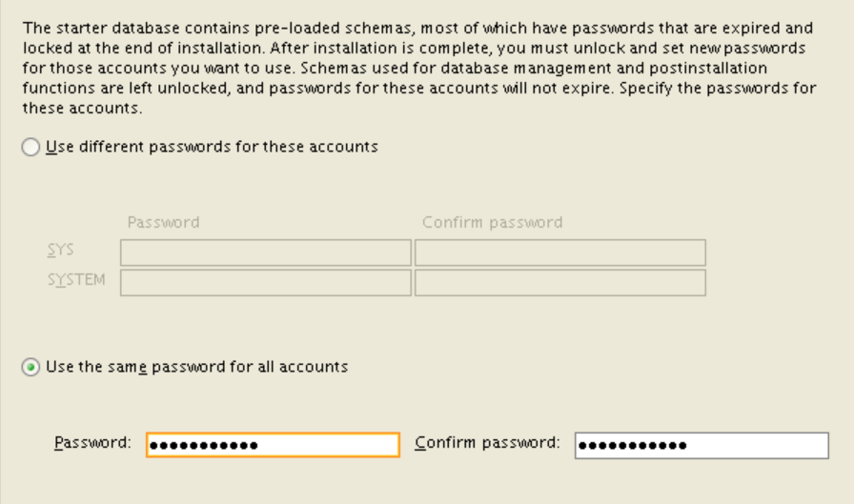Click the greyed-out SYSTEM row label
Viewport: 854px width, 504px height.
(x=76, y=281)
